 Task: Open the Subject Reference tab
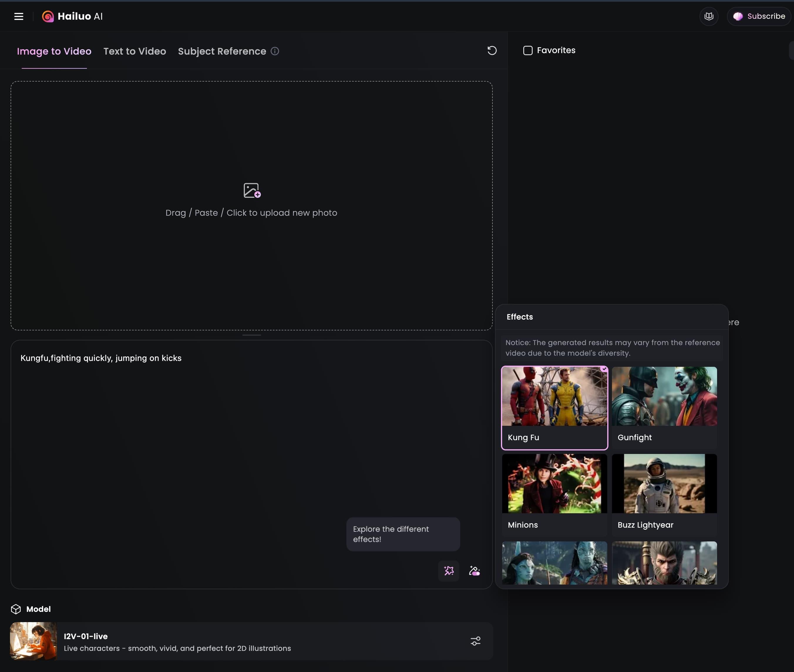222,51
